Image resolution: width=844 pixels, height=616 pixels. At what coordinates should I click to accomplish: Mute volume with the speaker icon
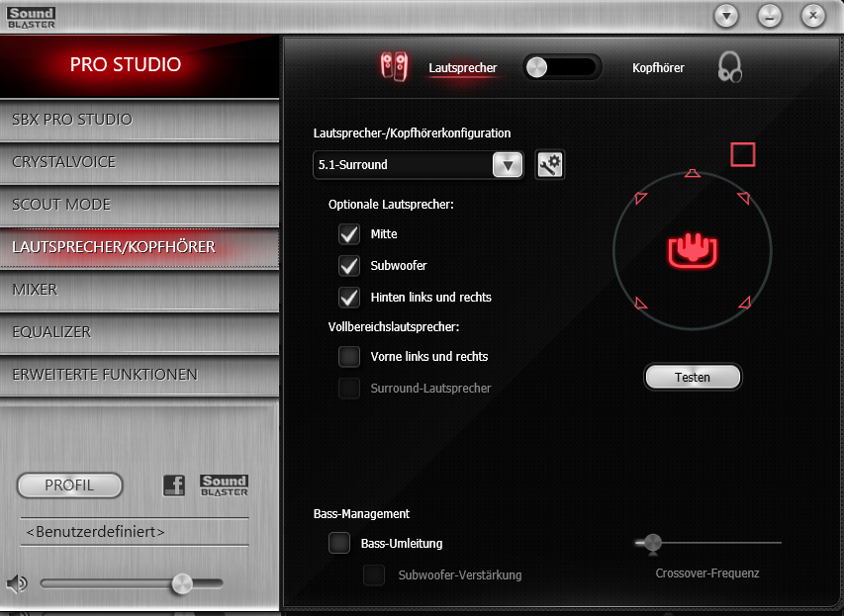(17, 583)
